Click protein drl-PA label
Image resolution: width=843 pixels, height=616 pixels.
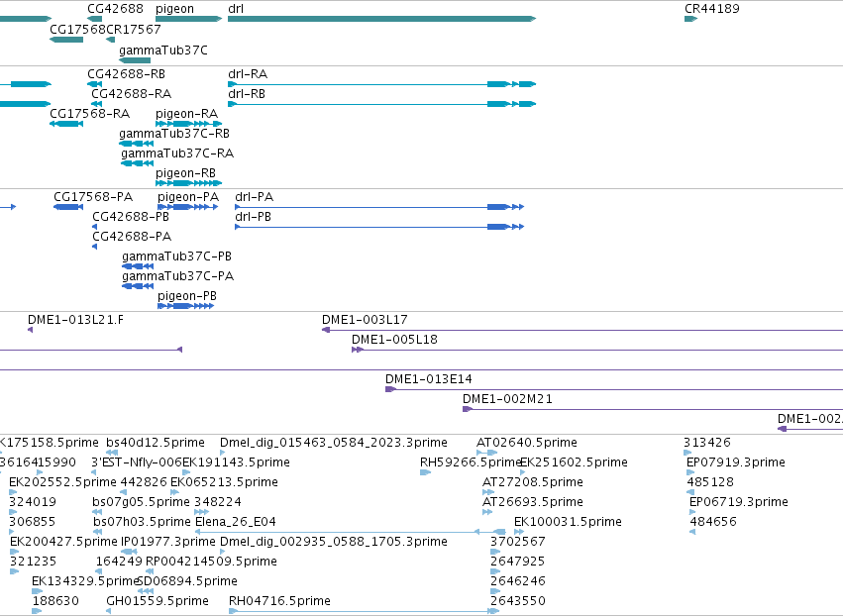point(254,197)
